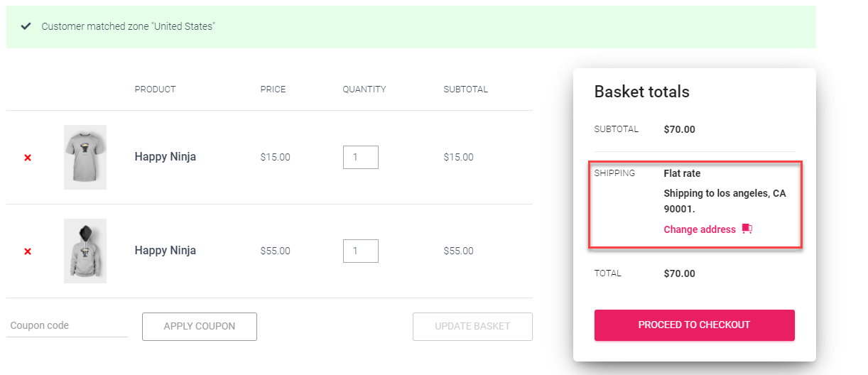The height and width of the screenshot is (375, 868).
Task: Open the hoodie product thumbnail
Action: [85, 251]
